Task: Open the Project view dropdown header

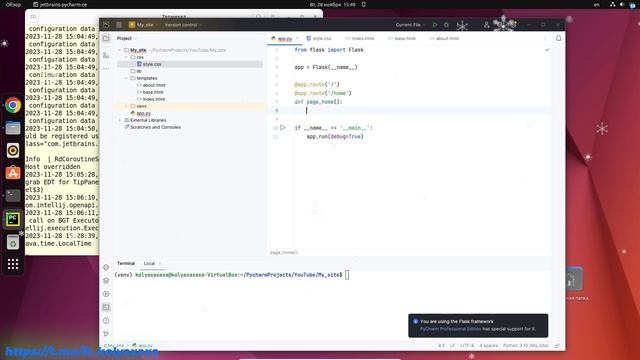Action: coord(127,38)
